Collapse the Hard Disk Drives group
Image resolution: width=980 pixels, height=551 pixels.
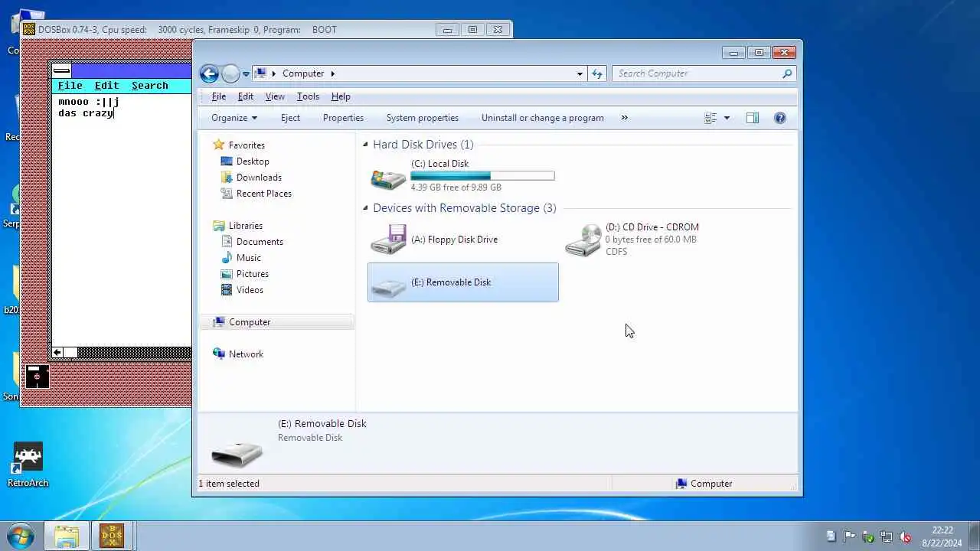(x=365, y=145)
